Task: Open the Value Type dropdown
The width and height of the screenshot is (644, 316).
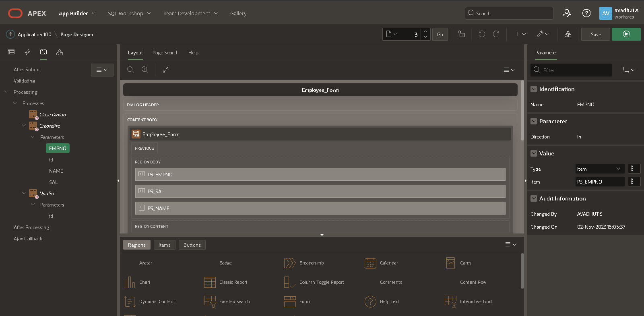Action: click(x=600, y=169)
